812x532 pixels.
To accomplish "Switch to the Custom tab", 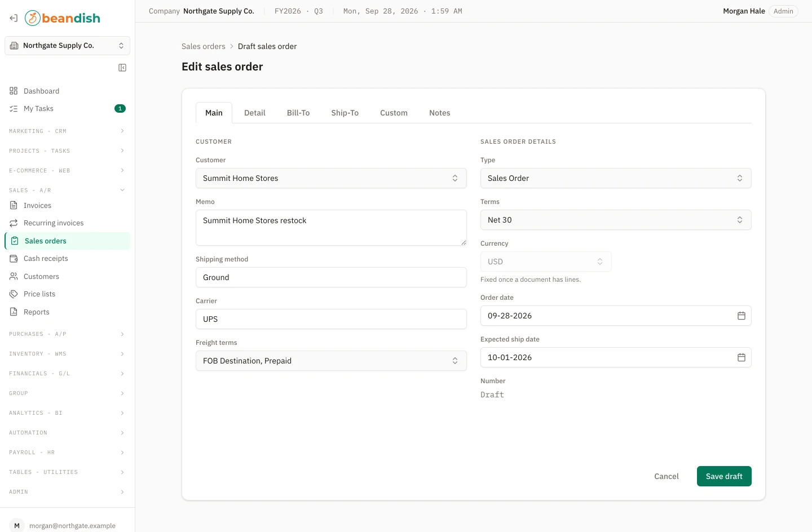I will (394, 113).
